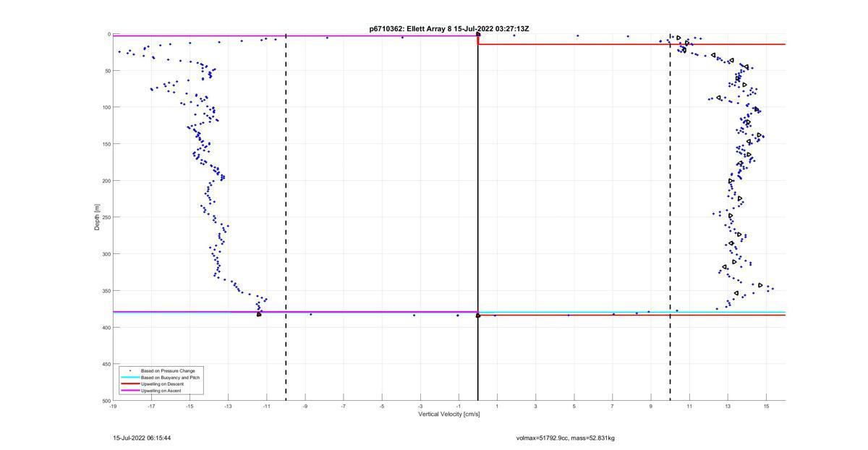The image size is (868, 450).
Task: Click x-axis tick label positive 11
Action: coord(689,406)
